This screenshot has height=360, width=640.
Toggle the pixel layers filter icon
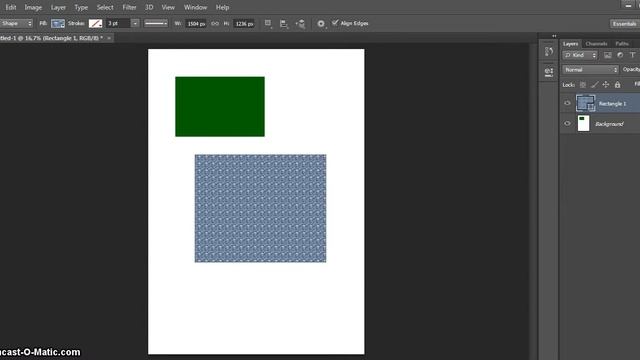(608, 55)
